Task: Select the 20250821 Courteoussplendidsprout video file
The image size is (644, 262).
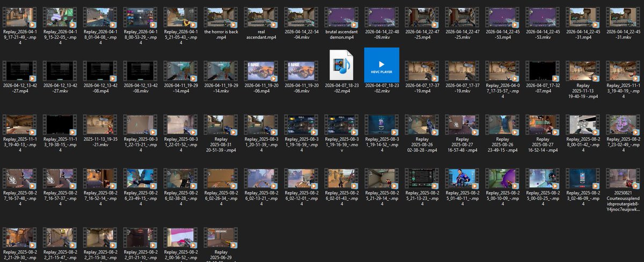Action: click(x=623, y=190)
